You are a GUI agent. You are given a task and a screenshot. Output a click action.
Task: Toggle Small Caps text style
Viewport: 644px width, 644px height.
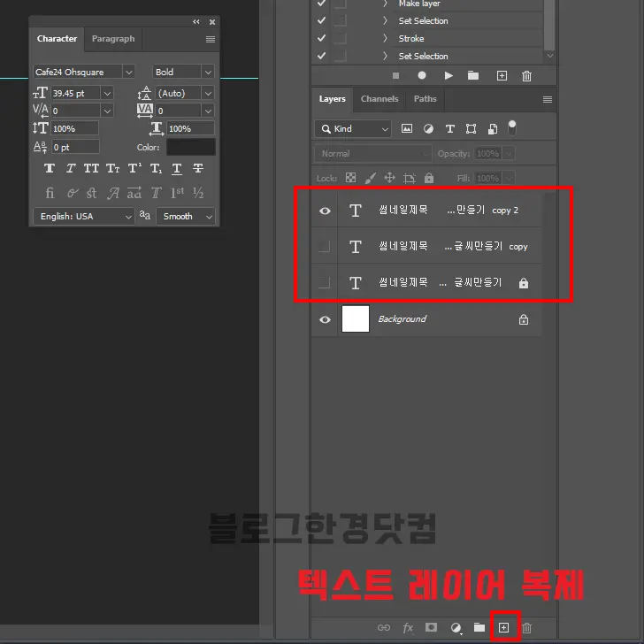point(113,168)
